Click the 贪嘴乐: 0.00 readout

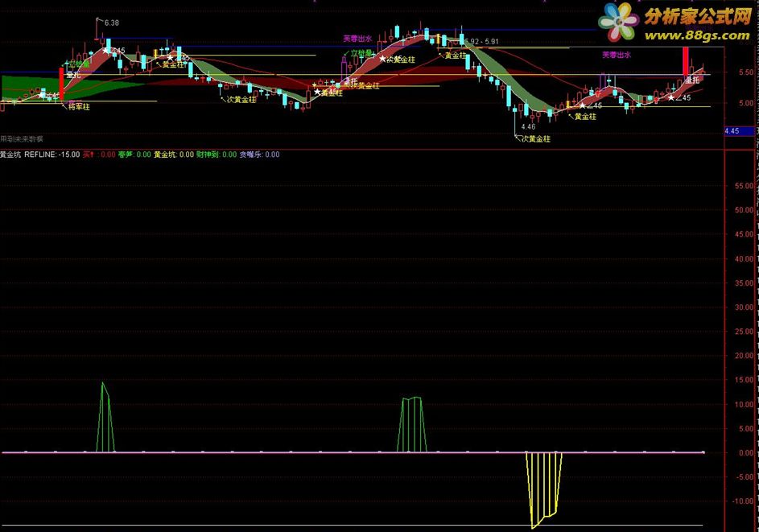(259, 155)
